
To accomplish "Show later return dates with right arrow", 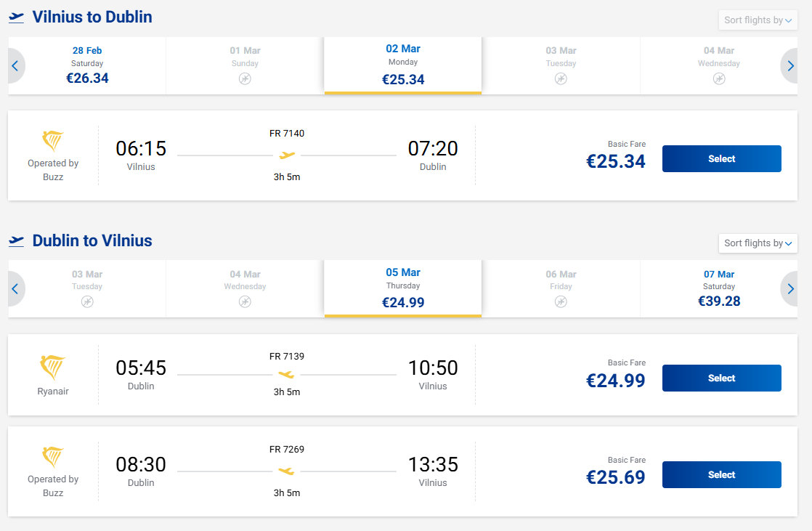I will click(790, 289).
